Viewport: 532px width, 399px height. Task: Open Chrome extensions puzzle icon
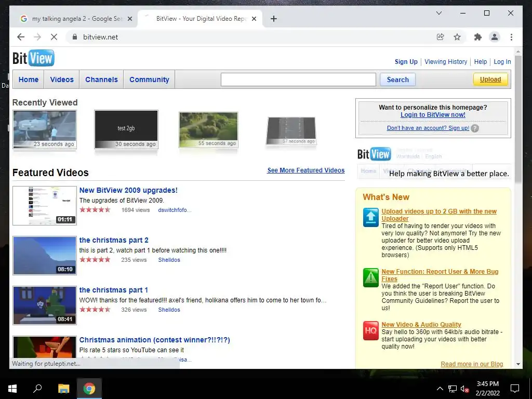click(478, 37)
